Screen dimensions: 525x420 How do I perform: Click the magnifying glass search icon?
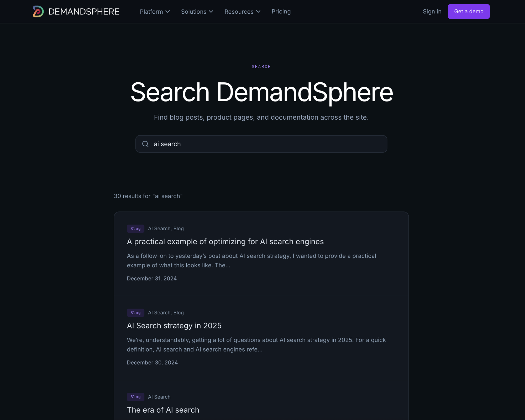145,144
